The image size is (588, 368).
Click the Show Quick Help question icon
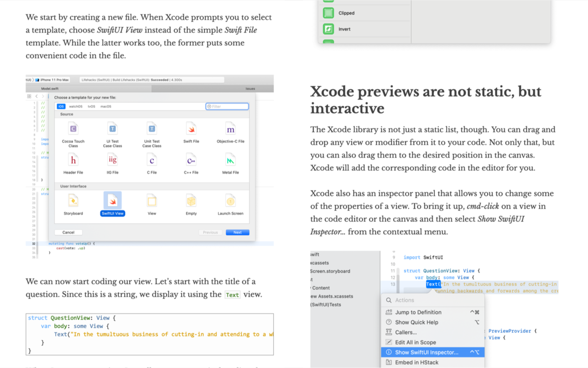pyautogui.click(x=389, y=322)
